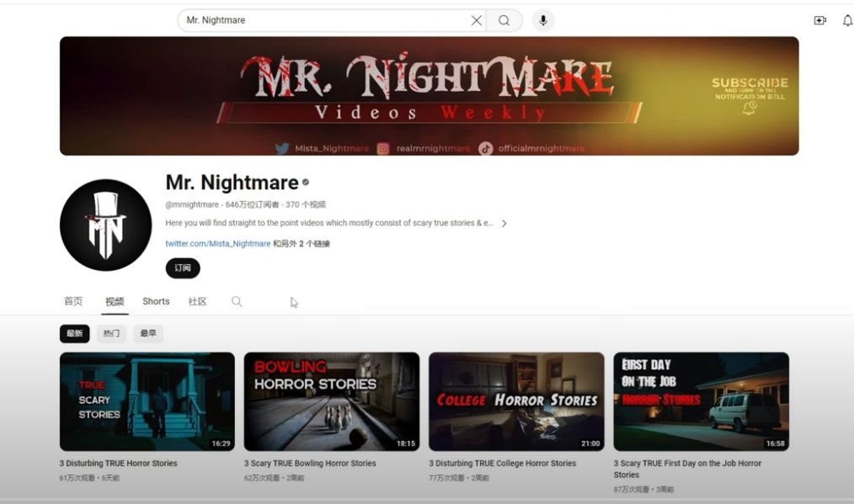Viewport: 854px width, 504px height.
Task: Click the Instagram icon in the banner
Action: point(383,149)
